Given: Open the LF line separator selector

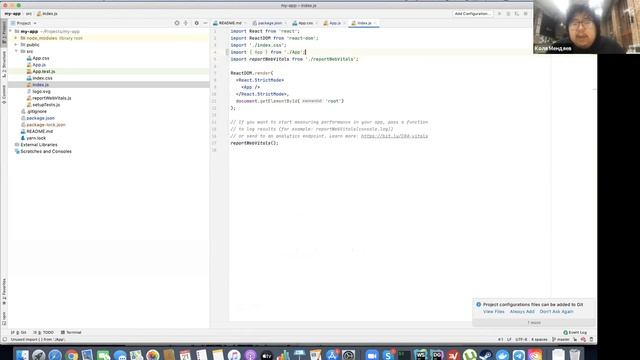Looking at the screenshot, I should (509, 340).
